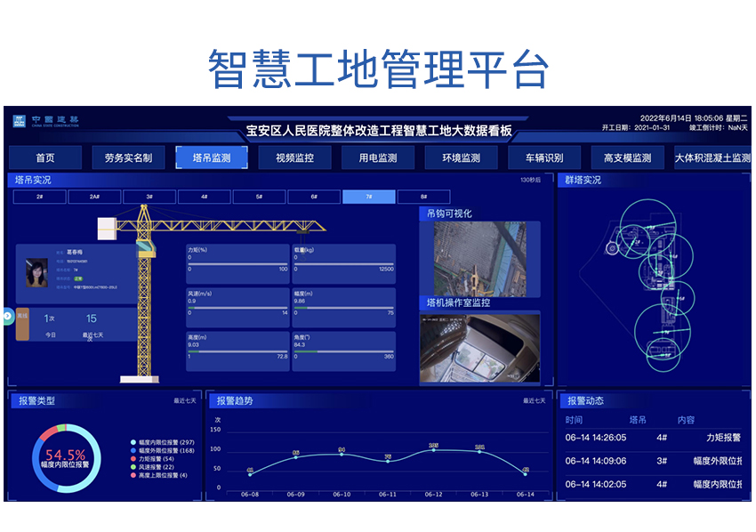Select tower crane 2# button
This screenshot has width=756, height=532.
39,197
